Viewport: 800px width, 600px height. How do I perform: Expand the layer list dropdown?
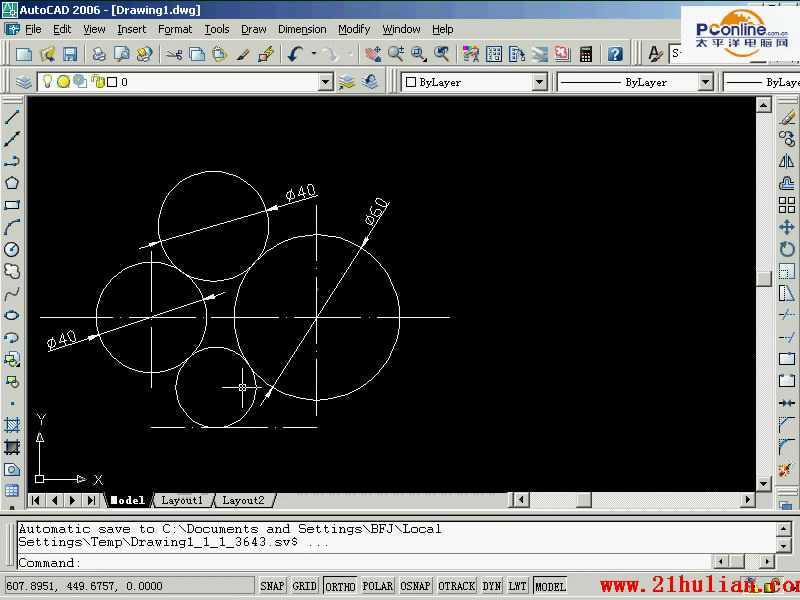[325, 82]
